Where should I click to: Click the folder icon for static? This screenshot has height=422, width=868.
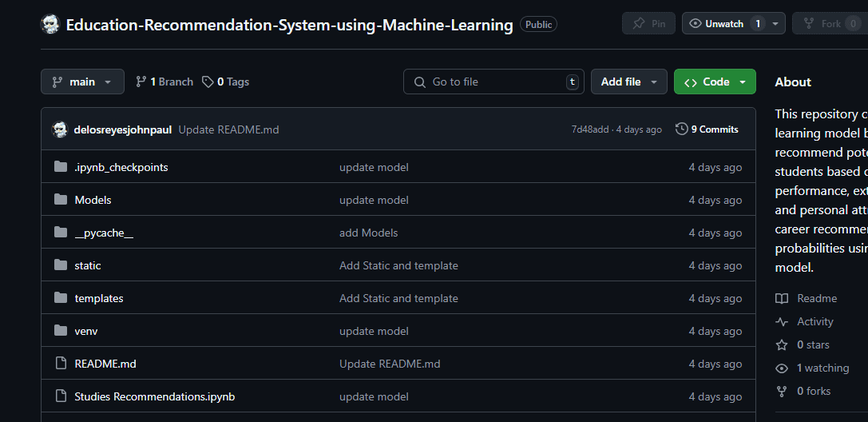[x=61, y=265]
